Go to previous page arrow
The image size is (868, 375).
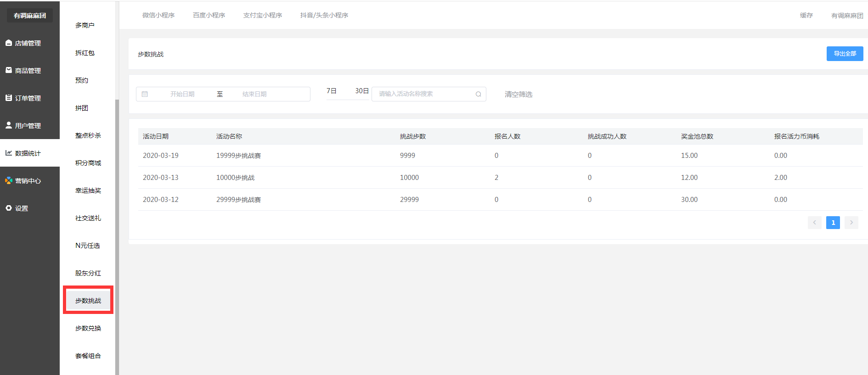coord(815,223)
